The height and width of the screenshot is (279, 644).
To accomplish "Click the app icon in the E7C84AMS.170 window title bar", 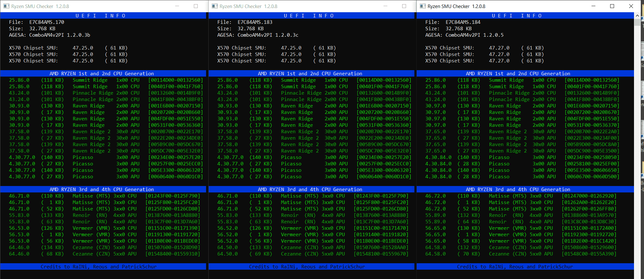I will click(6, 6).
